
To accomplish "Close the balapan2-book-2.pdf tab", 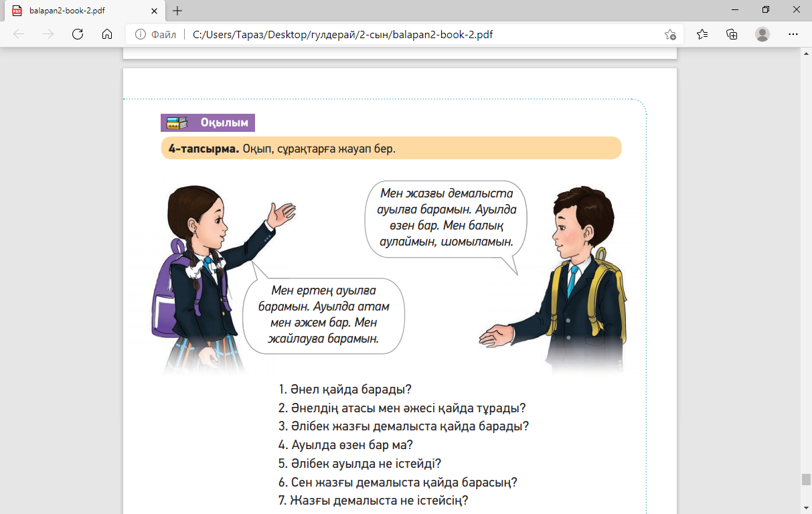I will coord(155,11).
